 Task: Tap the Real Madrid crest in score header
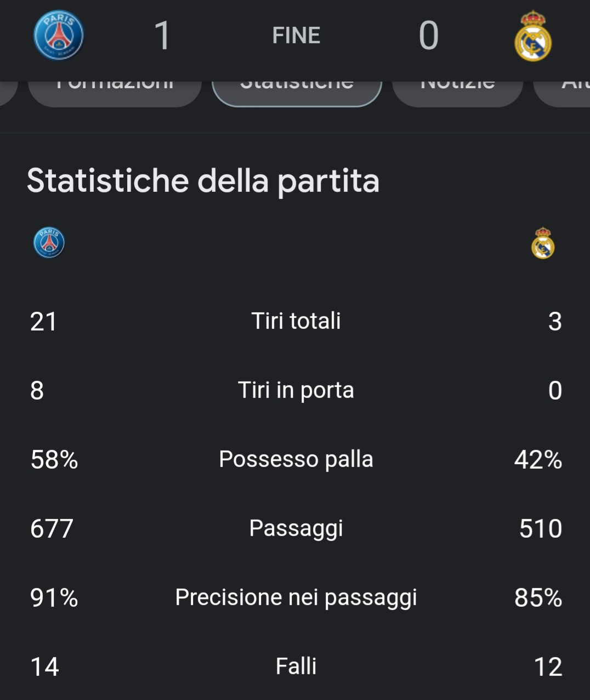(532, 36)
